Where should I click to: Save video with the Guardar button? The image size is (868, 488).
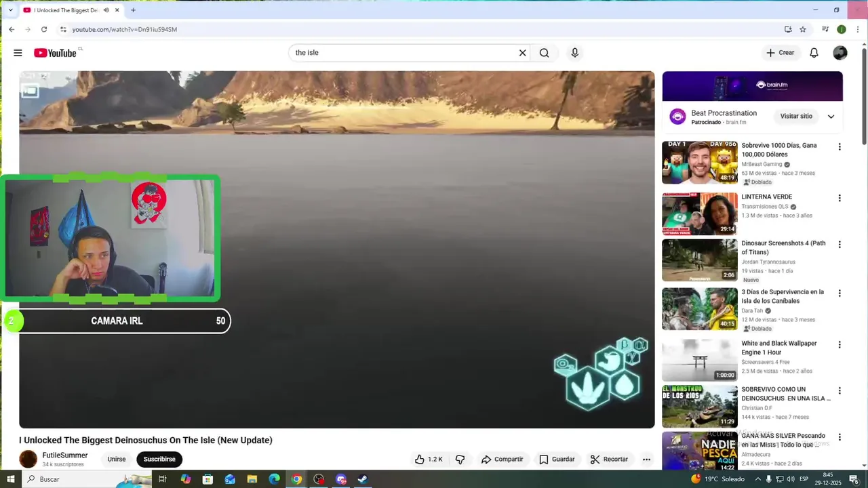(x=557, y=459)
